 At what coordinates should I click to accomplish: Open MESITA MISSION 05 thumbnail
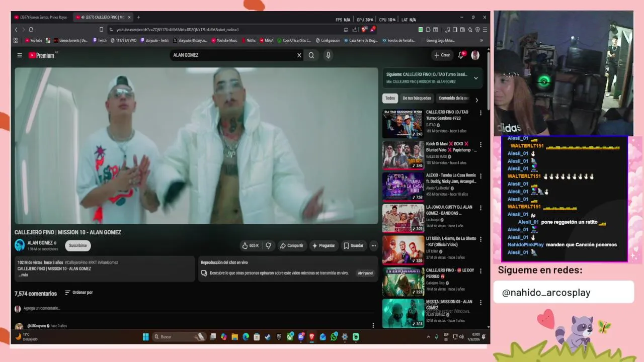coord(403,313)
